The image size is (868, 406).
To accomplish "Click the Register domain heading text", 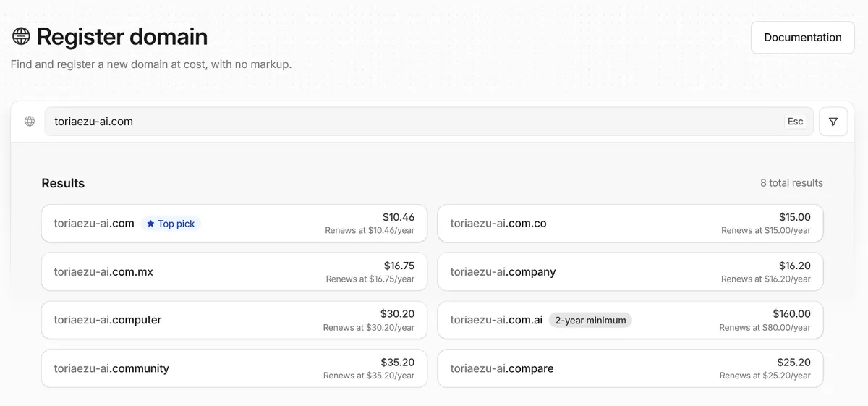I will coord(122,36).
